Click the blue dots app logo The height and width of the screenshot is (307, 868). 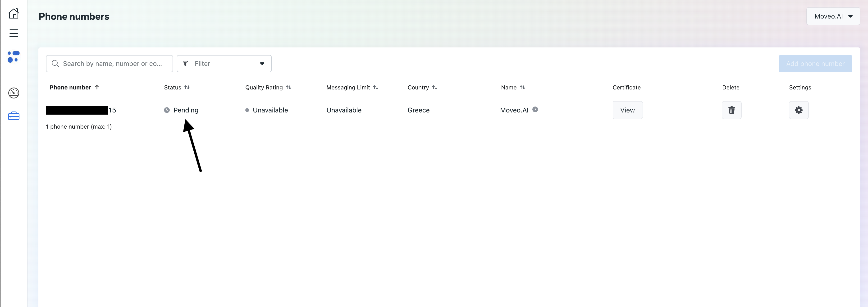(14, 57)
